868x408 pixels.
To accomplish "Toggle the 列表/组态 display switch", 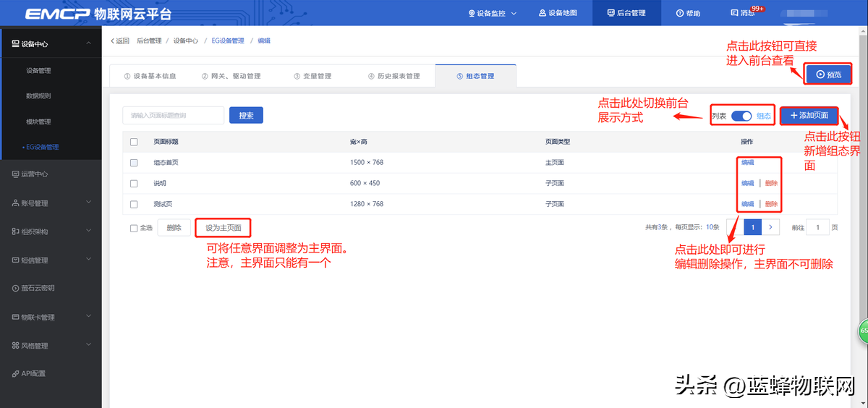I will click(x=741, y=116).
